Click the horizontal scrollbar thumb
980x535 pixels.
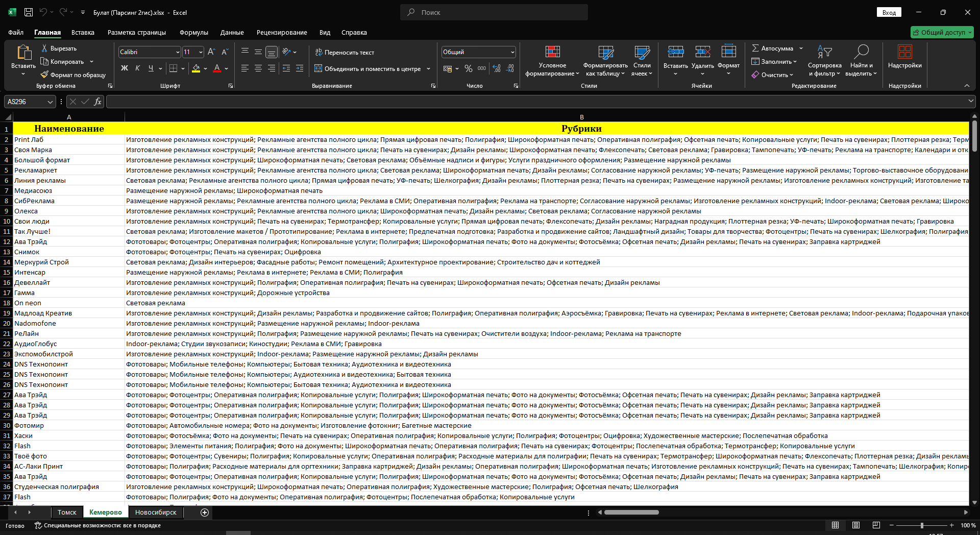point(631,513)
